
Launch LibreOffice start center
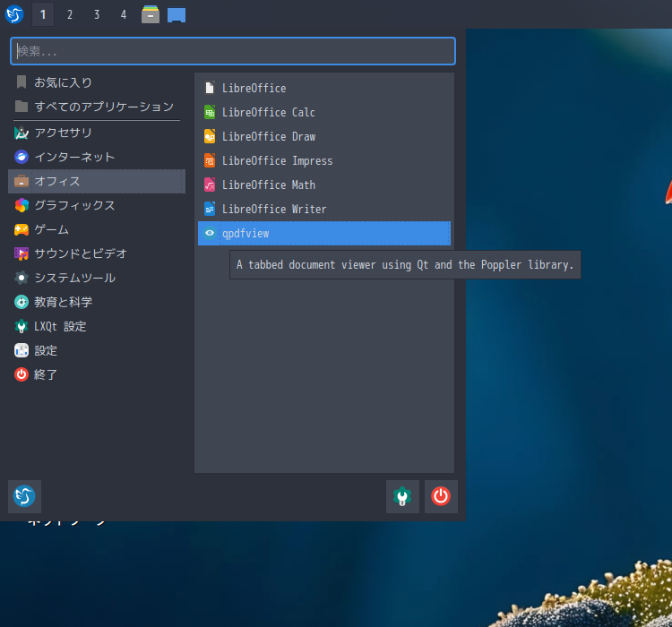tap(324, 88)
